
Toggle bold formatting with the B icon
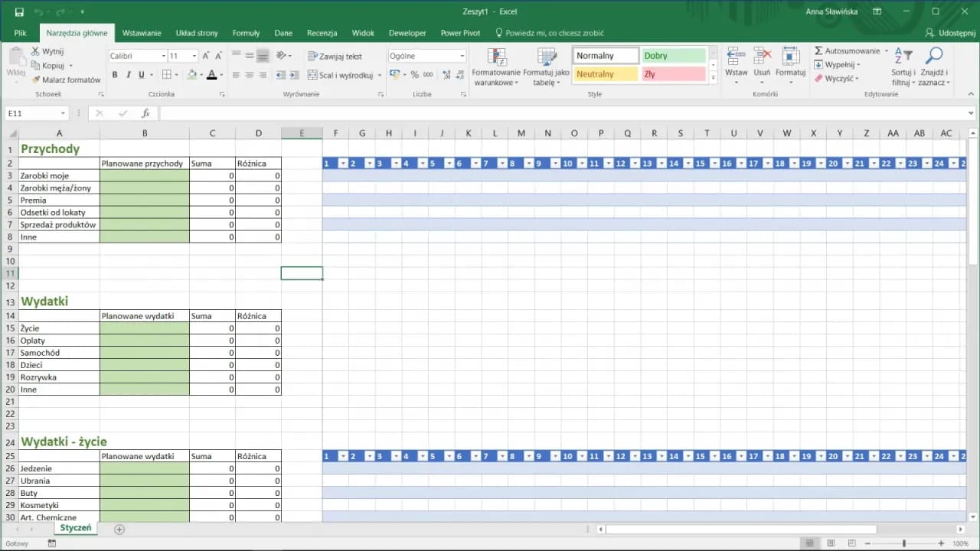coord(115,74)
